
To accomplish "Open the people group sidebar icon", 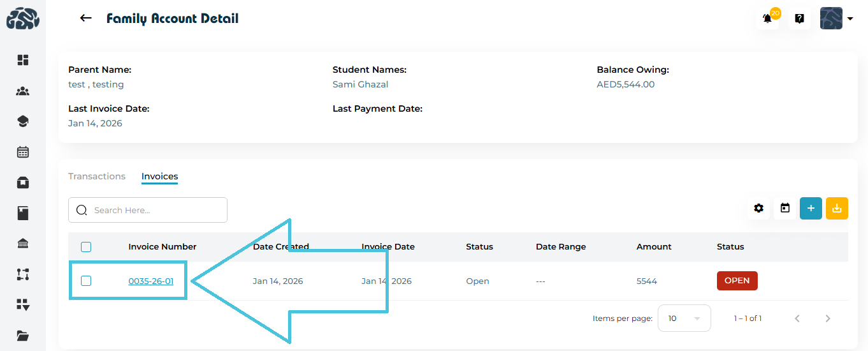I will pyautogui.click(x=23, y=91).
